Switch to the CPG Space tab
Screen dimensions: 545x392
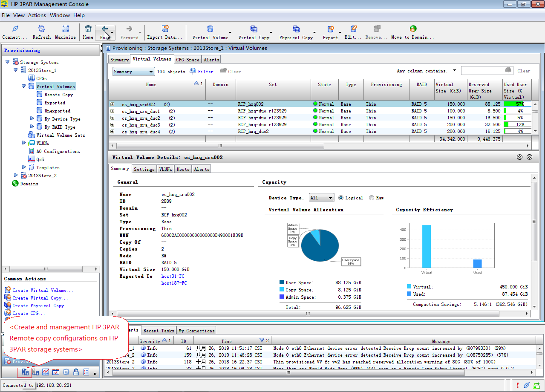[187, 60]
